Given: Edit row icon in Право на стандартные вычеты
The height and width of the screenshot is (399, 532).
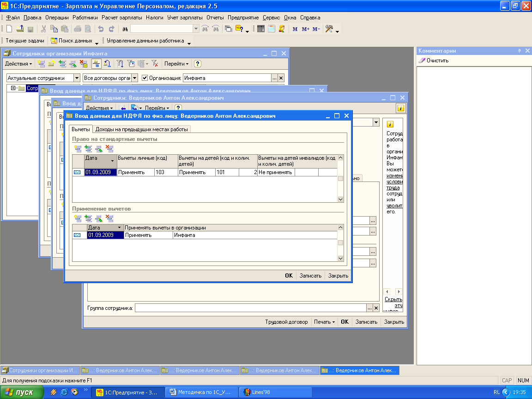Looking at the screenshot, I should pyautogui.click(x=99, y=148).
